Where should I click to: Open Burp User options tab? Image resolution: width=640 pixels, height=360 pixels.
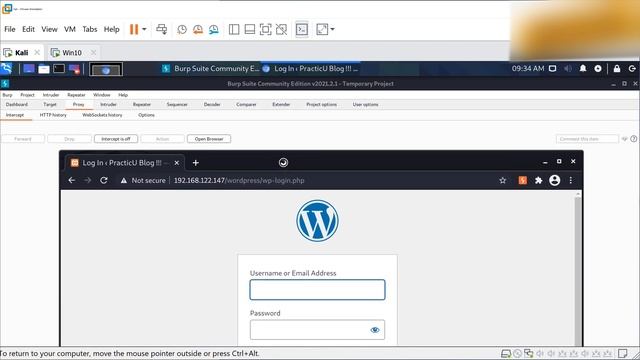point(365,104)
